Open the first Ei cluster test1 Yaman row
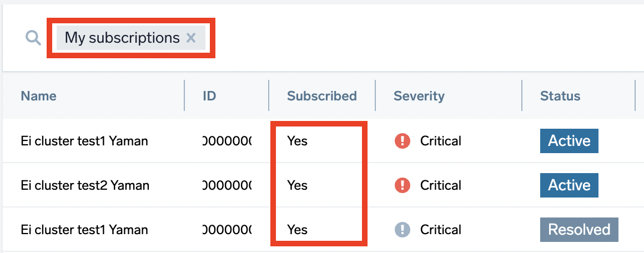 (84, 141)
